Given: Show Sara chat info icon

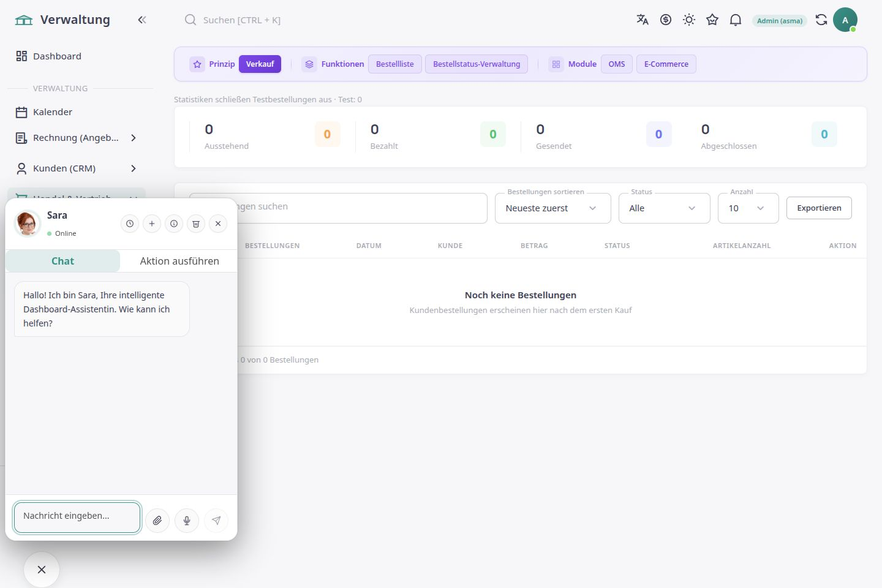Looking at the screenshot, I should [x=174, y=224].
